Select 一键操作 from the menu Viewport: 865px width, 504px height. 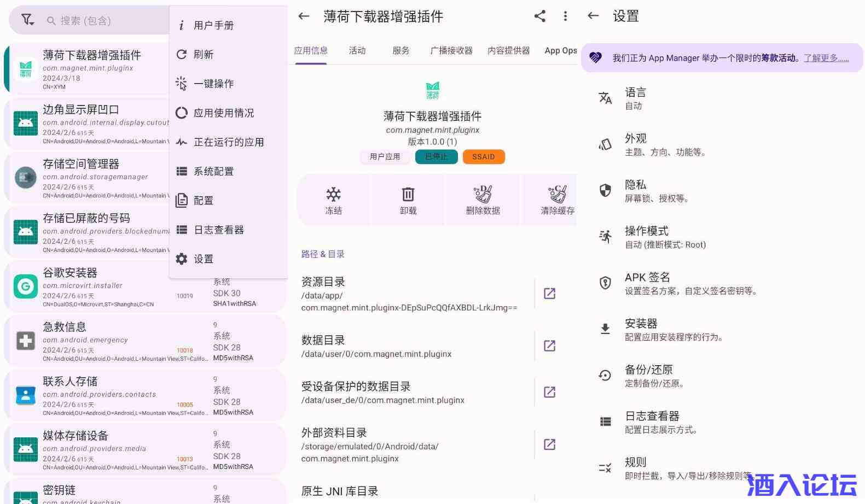click(x=213, y=84)
